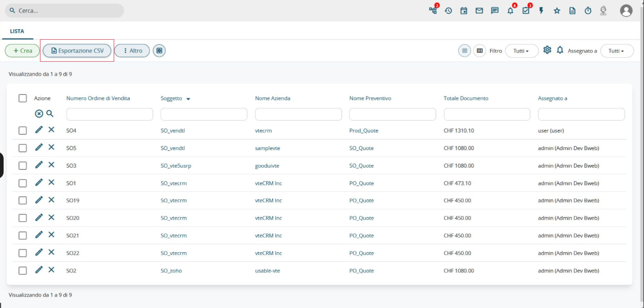
Task: Tick the select-all checkbox in table header
Action: point(23,98)
